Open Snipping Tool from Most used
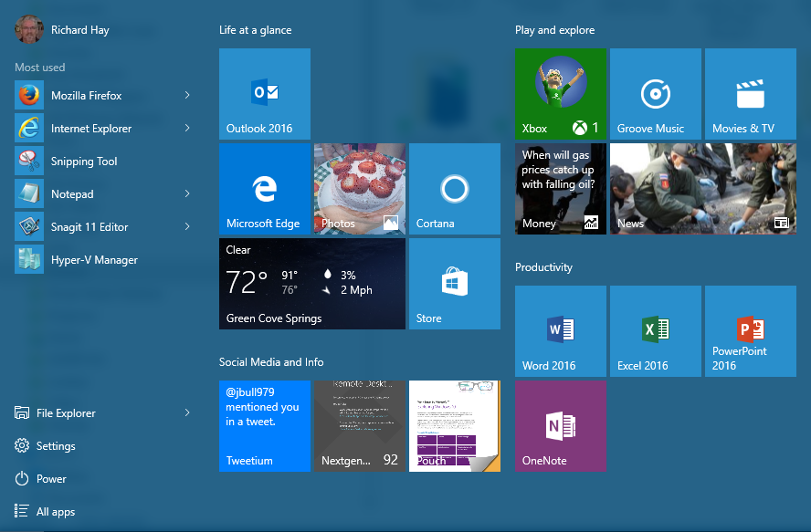811x532 pixels. [84, 162]
